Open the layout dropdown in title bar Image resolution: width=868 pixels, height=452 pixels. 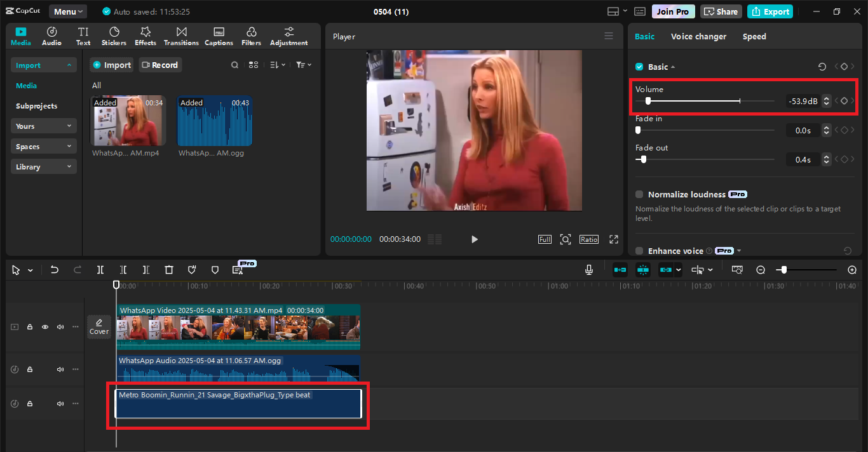tap(617, 11)
